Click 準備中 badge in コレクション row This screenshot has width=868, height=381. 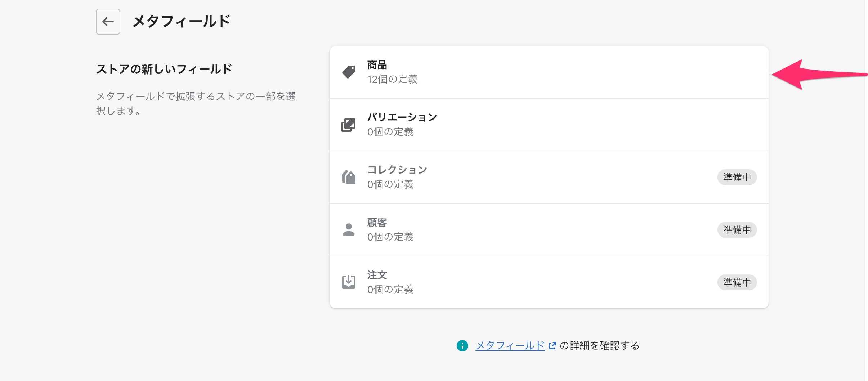click(x=737, y=177)
